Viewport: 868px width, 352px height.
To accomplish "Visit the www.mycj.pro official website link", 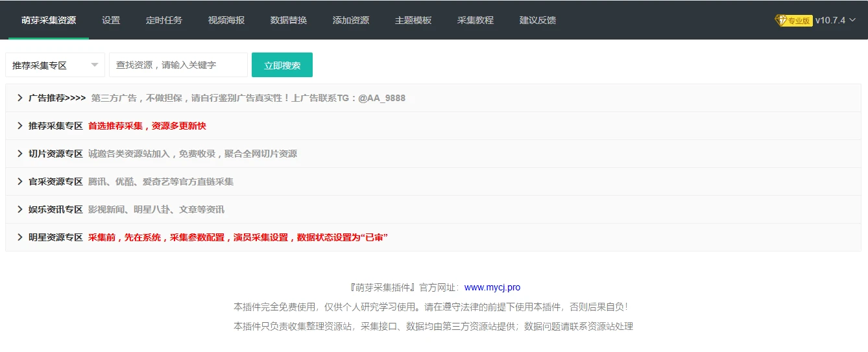I will coord(492,287).
